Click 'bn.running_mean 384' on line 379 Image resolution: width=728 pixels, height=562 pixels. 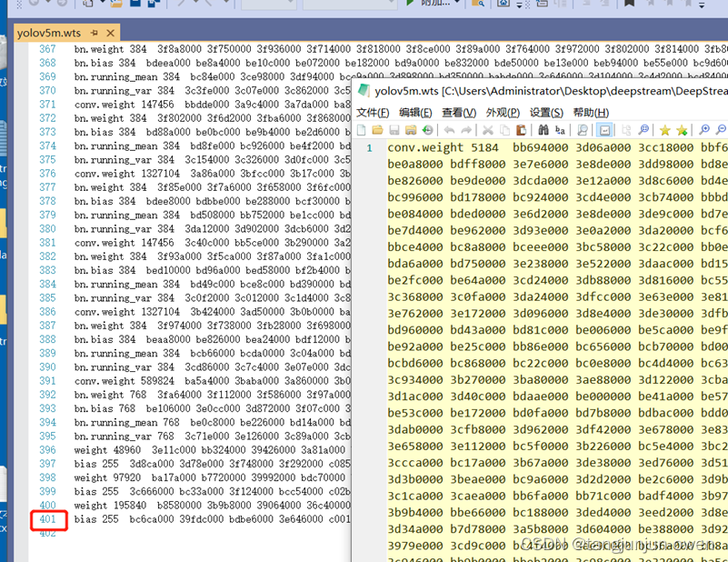(x=126, y=215)
